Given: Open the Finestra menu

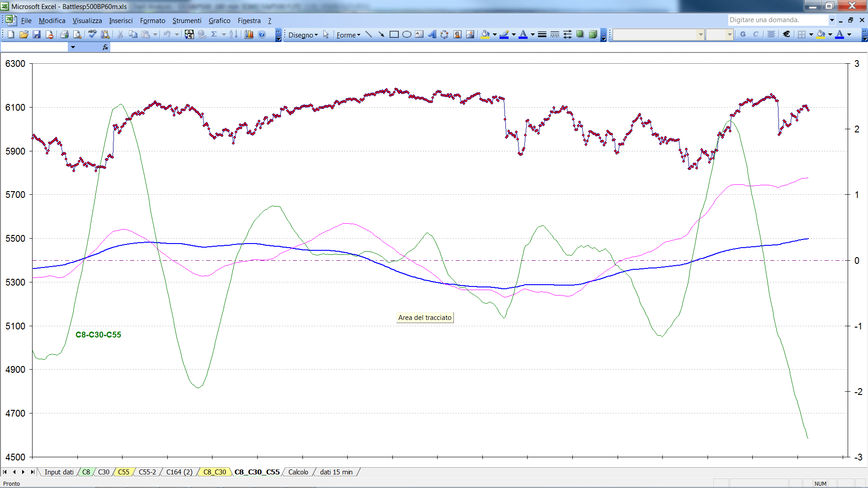Looking at the screenshot, I should (249, 20).
